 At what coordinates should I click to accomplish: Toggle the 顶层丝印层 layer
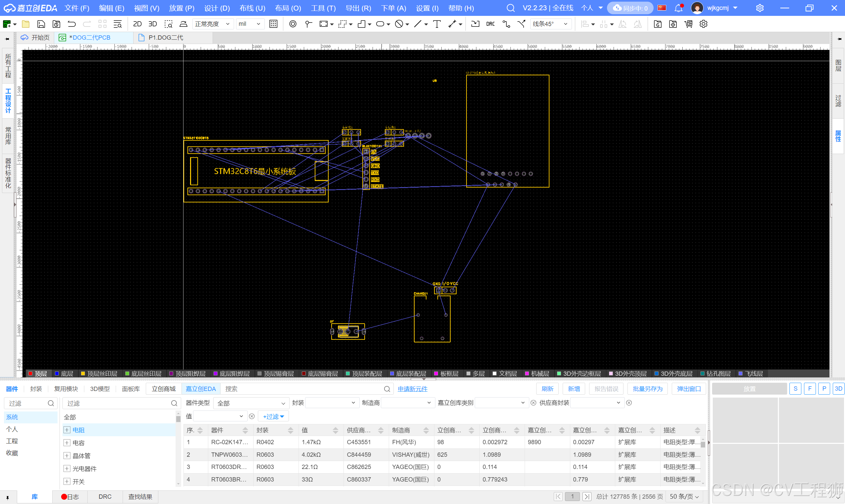click(99, 373)
